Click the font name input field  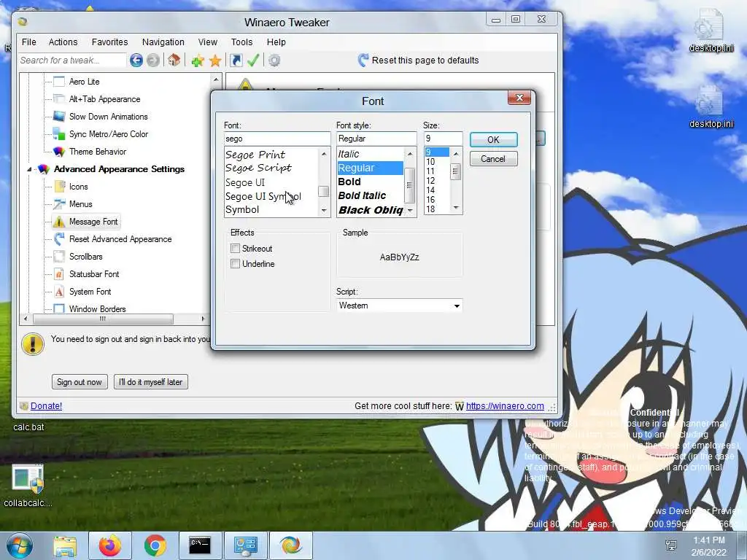277,139
